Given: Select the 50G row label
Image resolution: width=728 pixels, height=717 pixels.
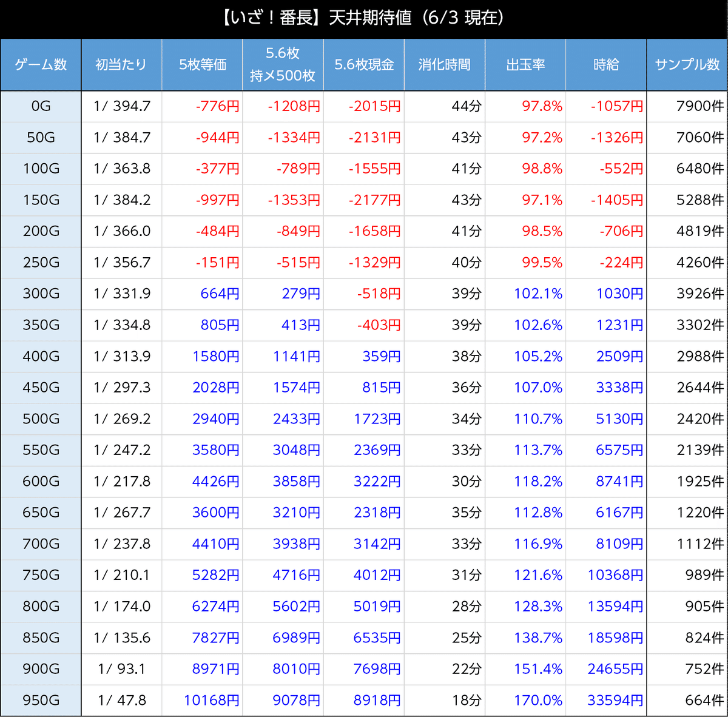Looking at the screenshot, I should coord(41,138).
